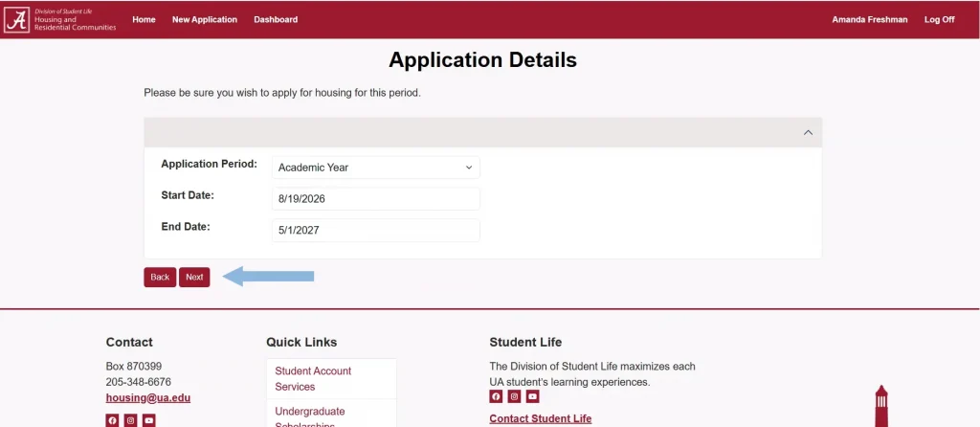The height and width of the screenshot is (427, 980).
Task: Open the Student Life YouTube icon
Action: tap(532, 396)
